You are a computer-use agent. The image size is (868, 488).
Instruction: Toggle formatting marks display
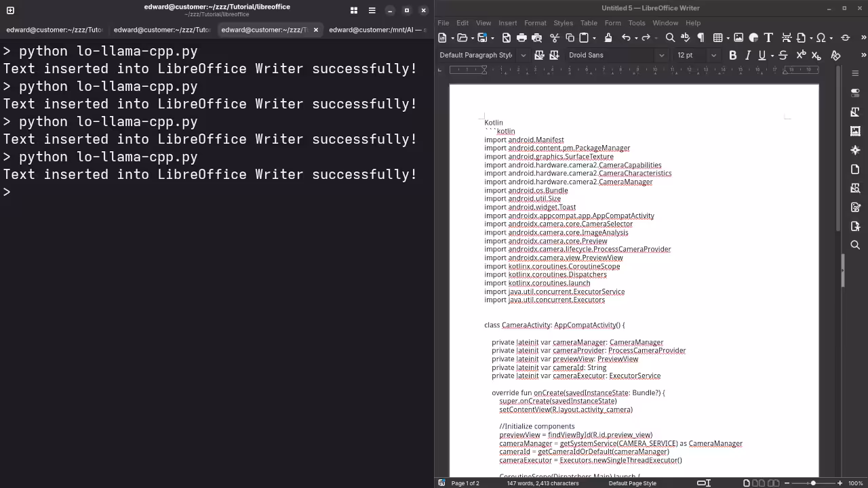point(700,37)
